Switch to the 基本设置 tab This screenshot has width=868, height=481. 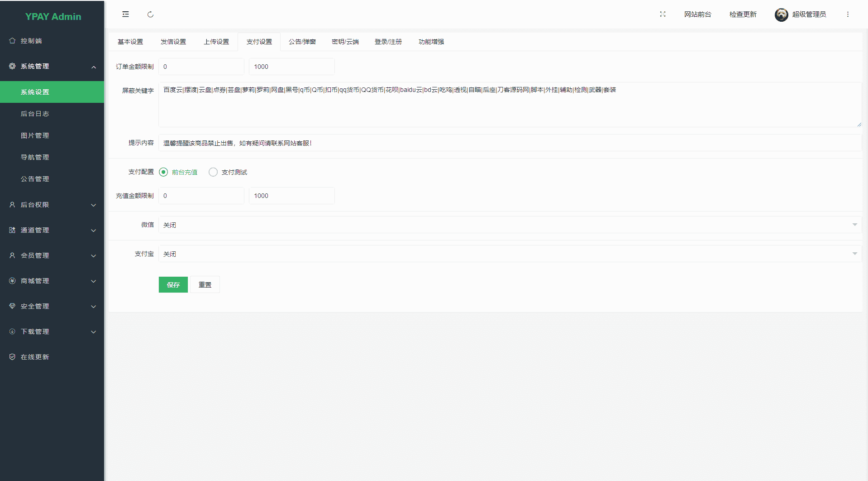130,42
